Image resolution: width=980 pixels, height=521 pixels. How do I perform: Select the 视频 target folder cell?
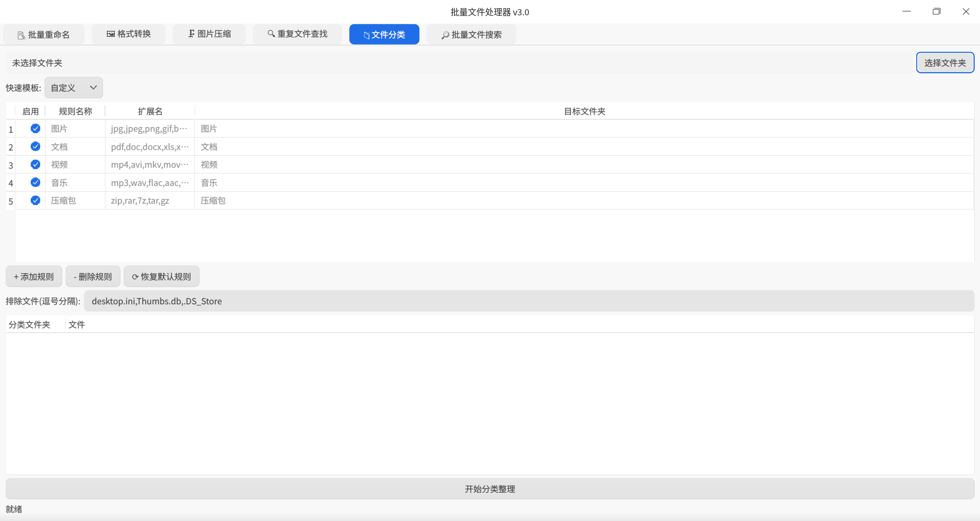pos(584,164)
